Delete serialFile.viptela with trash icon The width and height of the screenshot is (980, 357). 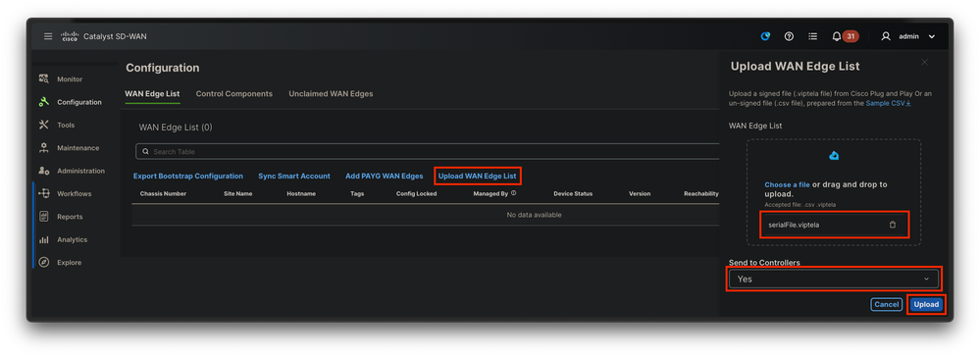click(x=893, y=225)
